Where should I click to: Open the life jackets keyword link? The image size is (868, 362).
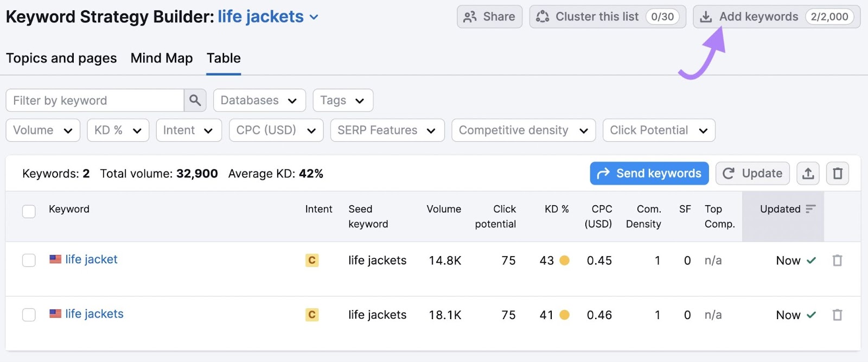click(94, 314)
